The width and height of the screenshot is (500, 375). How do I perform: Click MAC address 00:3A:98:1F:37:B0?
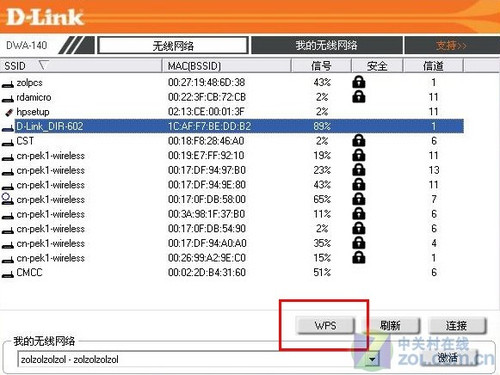click(x=206, y=214)
